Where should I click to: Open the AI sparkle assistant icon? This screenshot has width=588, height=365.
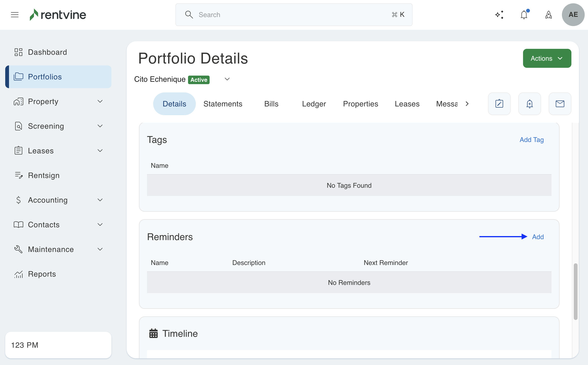[499, 15]
